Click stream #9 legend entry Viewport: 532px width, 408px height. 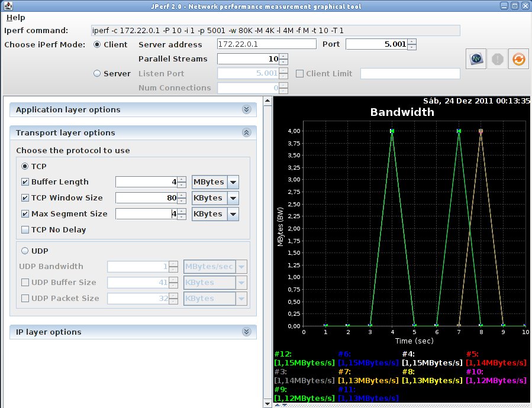304,394
